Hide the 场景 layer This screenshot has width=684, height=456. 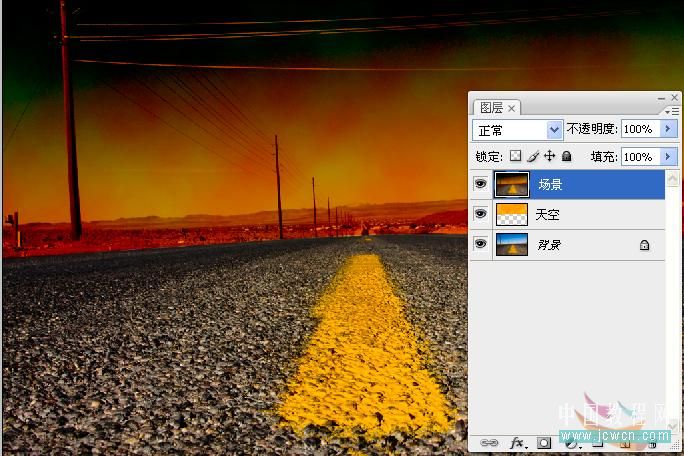(480, 184)
